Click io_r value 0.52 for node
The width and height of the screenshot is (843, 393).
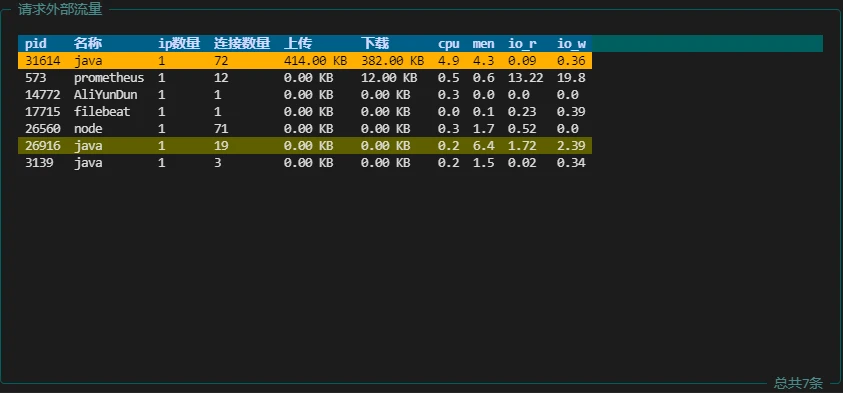(522, 129)
